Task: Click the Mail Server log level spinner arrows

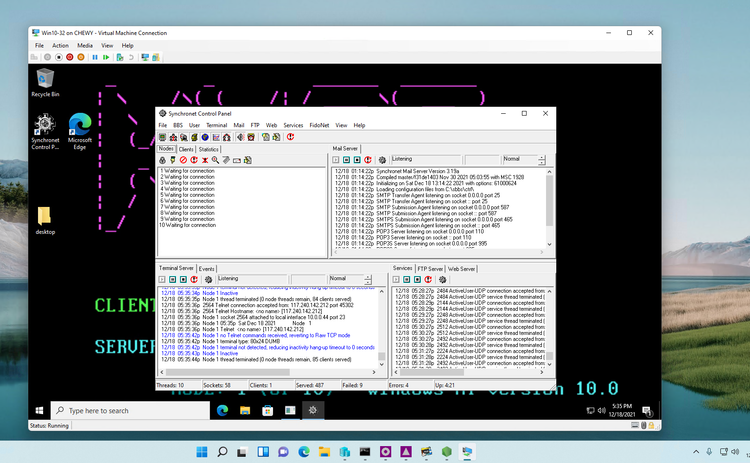Action: pos(541,160)
